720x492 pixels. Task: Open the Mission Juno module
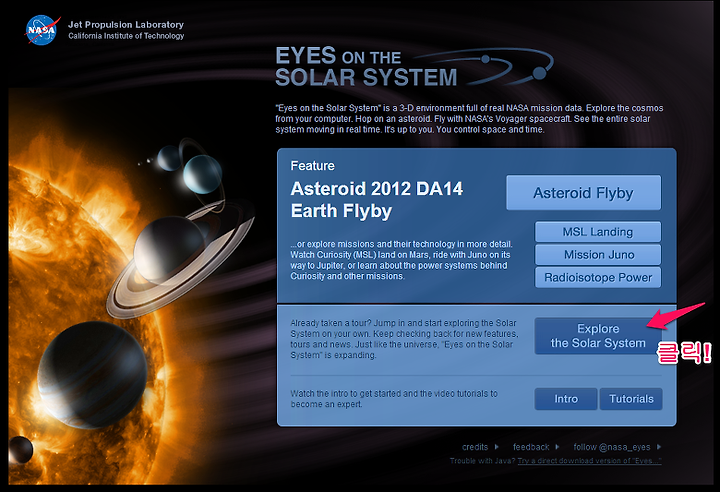(598, 254)
